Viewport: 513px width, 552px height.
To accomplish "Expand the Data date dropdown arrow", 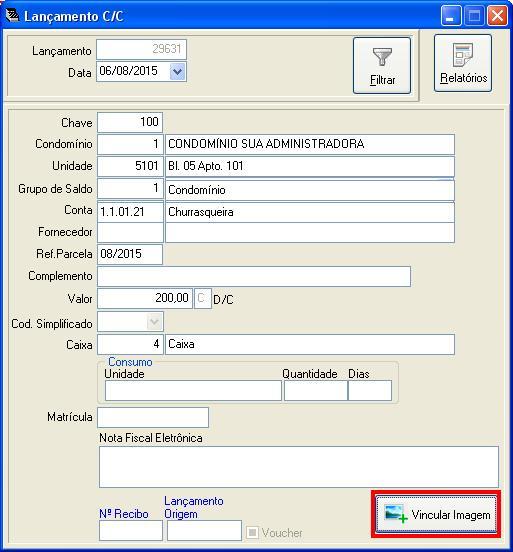I will 177,72.
